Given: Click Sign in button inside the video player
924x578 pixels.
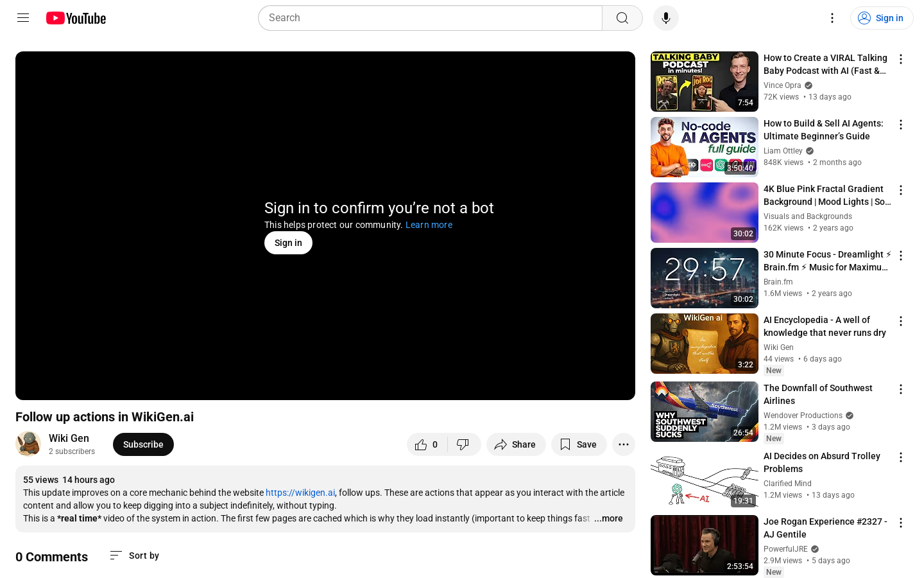Looking at the screenshot, I should click(x=288, y=243).
